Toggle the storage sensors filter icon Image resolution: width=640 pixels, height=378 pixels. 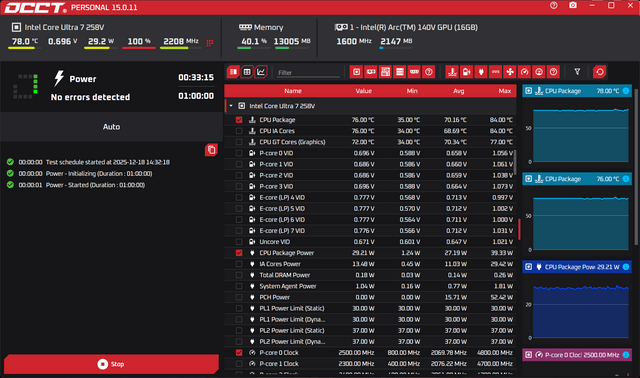[x=400, y=72]
